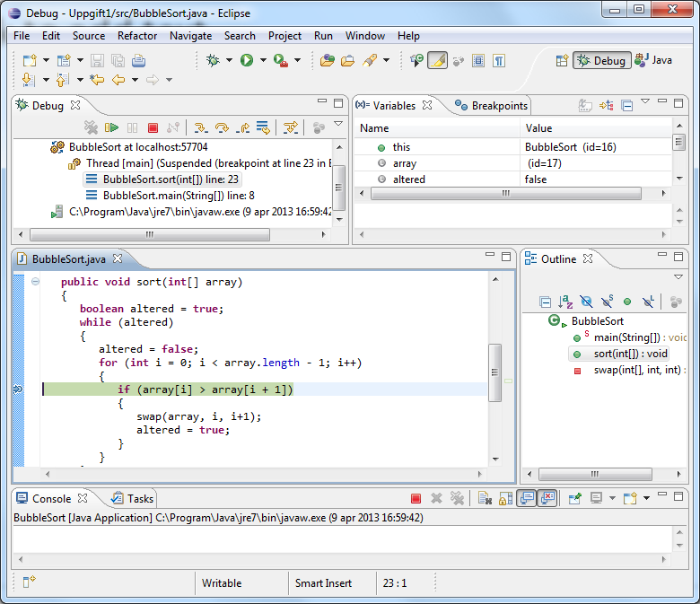
Task: Toggle Show Logical Structure in Variables
Action: (607, 105)
